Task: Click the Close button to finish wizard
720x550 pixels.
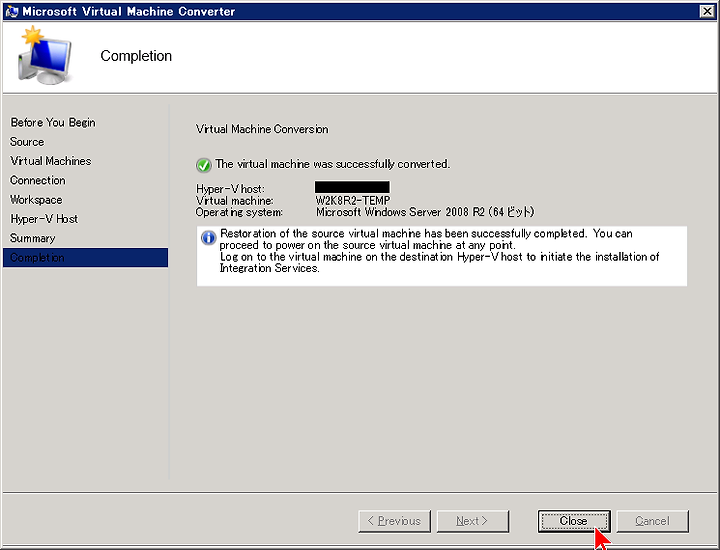Action: tap(574, 521)
